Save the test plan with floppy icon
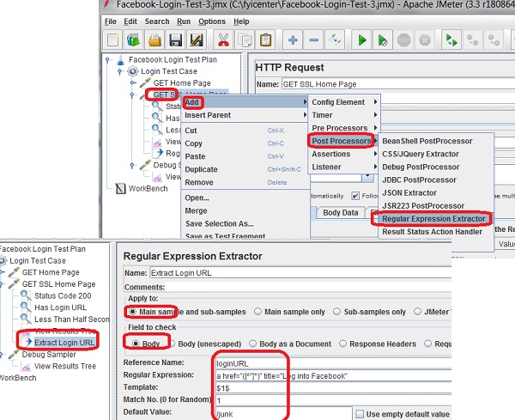The image size is (515, 420). (175, 40)
